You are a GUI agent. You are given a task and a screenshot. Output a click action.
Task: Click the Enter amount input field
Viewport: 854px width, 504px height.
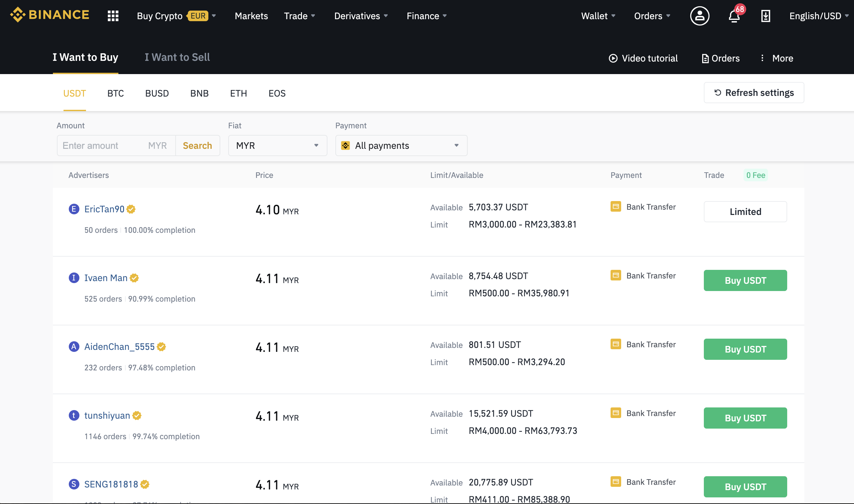pyautogui.click(x=116, y=146)
